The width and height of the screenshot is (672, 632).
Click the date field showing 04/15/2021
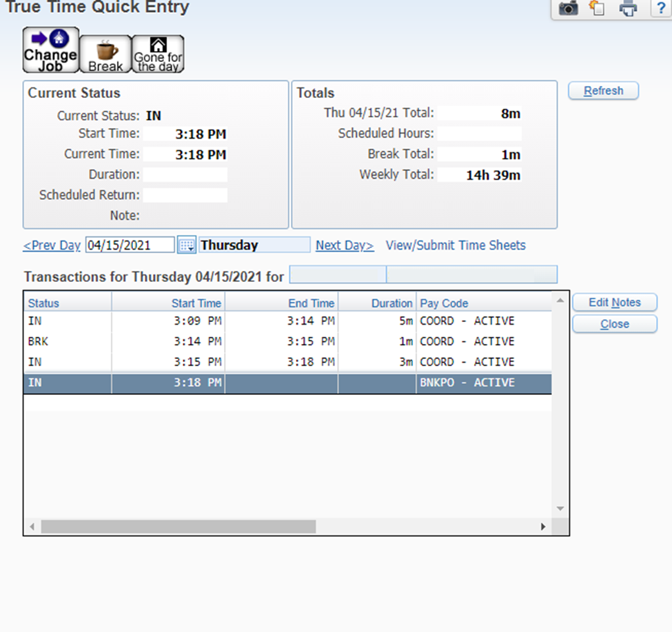click(x=130, y=245)
